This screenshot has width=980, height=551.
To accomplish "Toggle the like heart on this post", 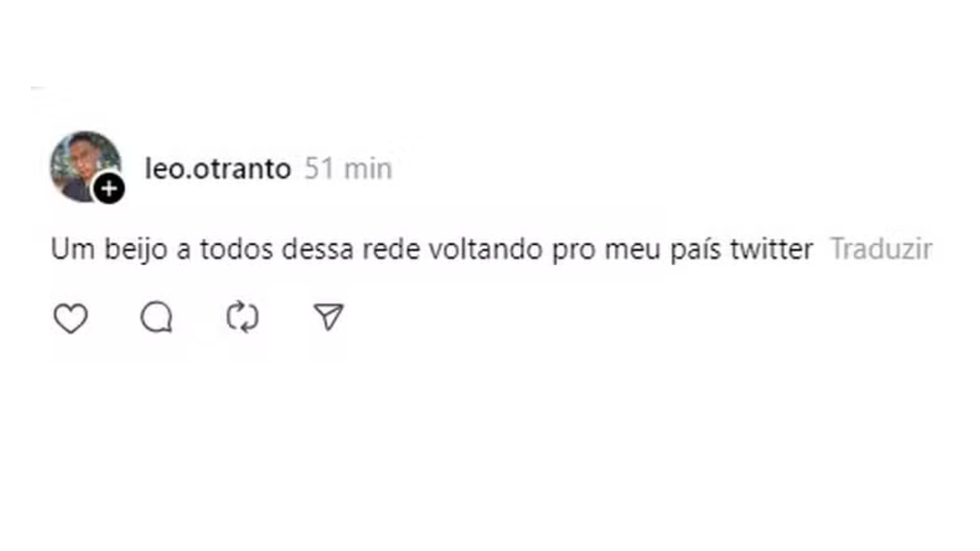I will click(x=70, y=318).
